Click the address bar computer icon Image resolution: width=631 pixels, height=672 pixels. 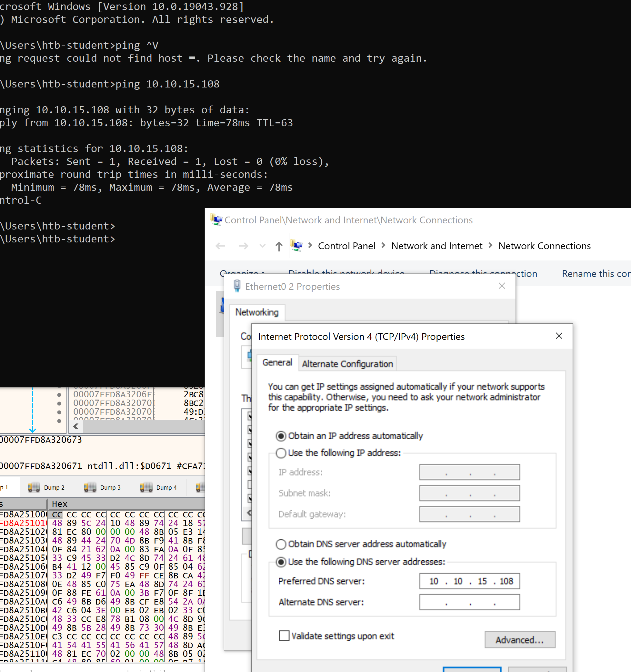point(296,245)
